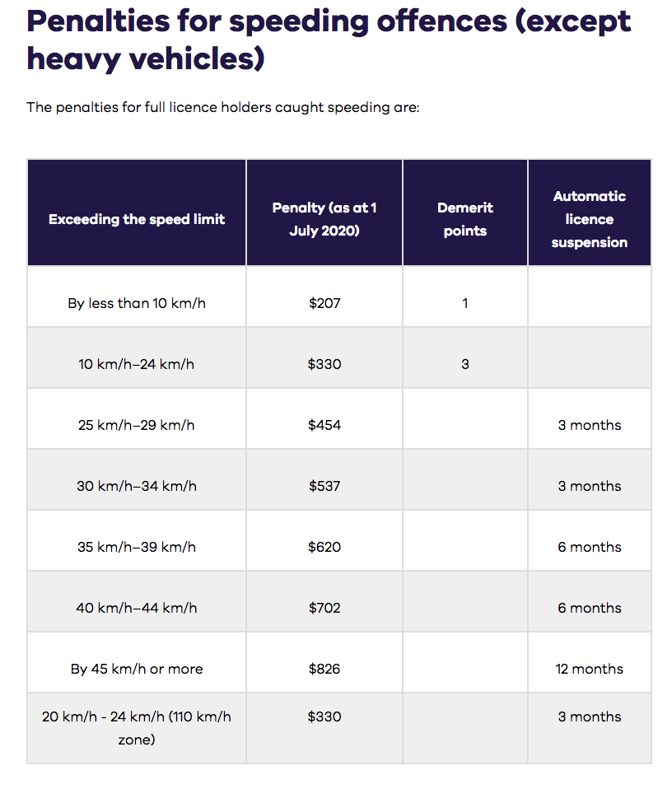This screenshot has height=789, width=672.
Task: Click the page heading about speeding penalties
Action: pyautogui.click(x=329, y=40)
